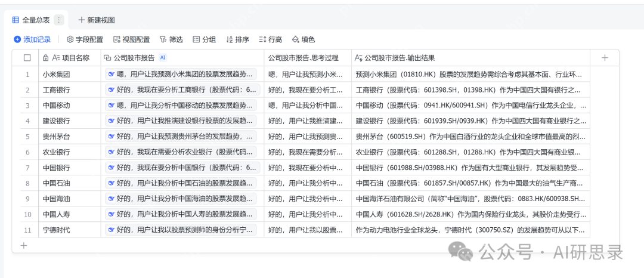Click row number 1
Viewport: 644px width, 278px height.
[x=27, y=75]
